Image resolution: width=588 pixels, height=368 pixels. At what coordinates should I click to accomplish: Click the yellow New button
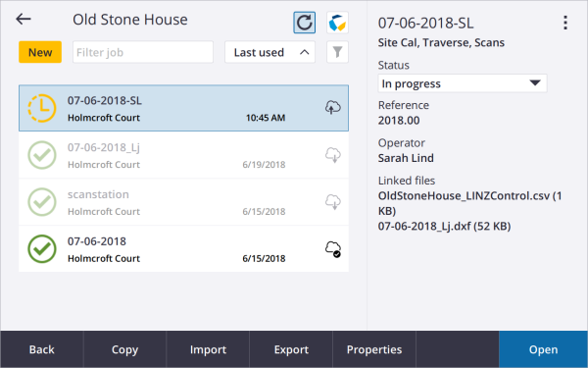click(40, 52)
